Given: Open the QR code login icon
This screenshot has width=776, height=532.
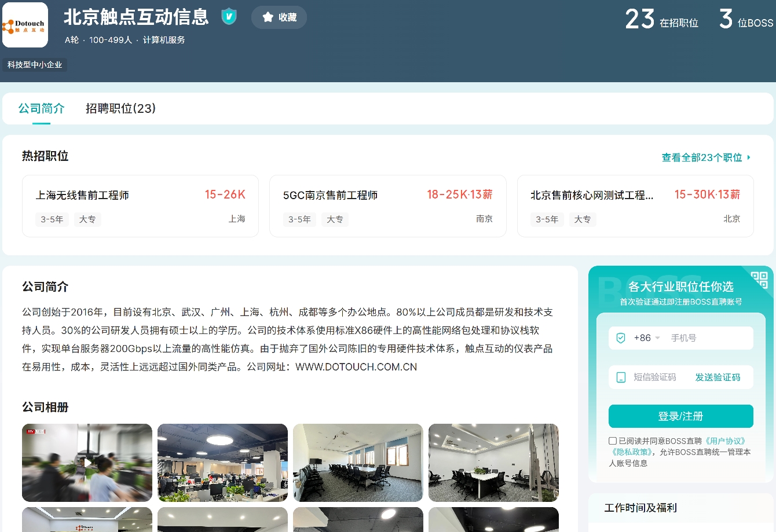Looking at the screenshot, I should 759,280.
